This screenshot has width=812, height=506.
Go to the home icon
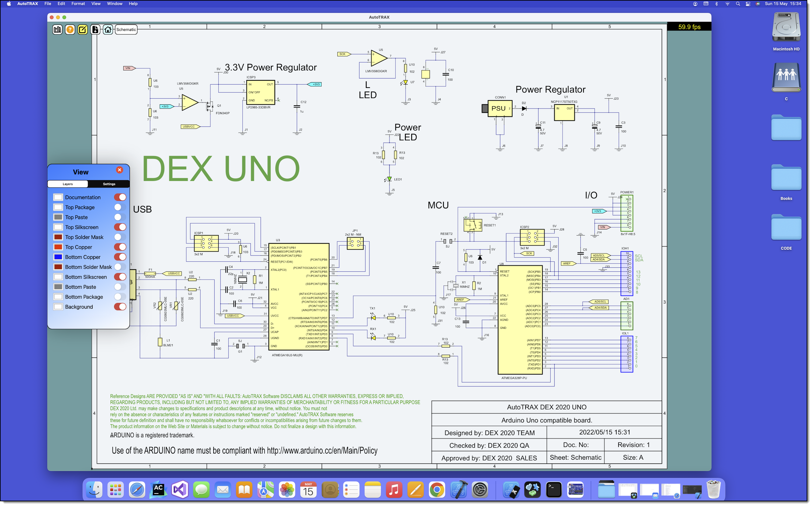(x=108, y=29)
